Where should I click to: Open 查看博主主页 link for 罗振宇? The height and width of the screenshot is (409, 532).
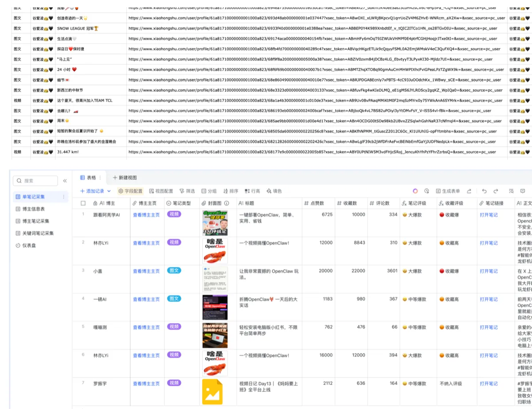click(146, 384)
